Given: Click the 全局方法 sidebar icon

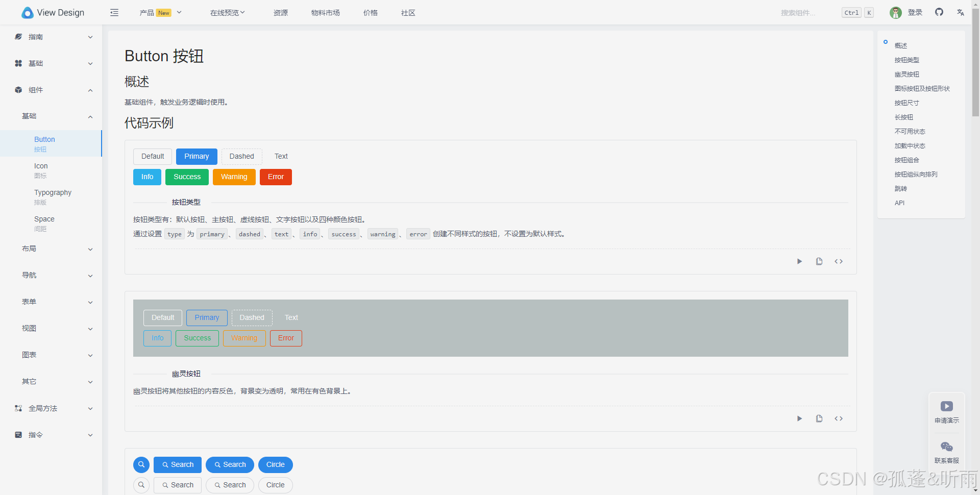Looking at the screenshot, I should [18, 408].
